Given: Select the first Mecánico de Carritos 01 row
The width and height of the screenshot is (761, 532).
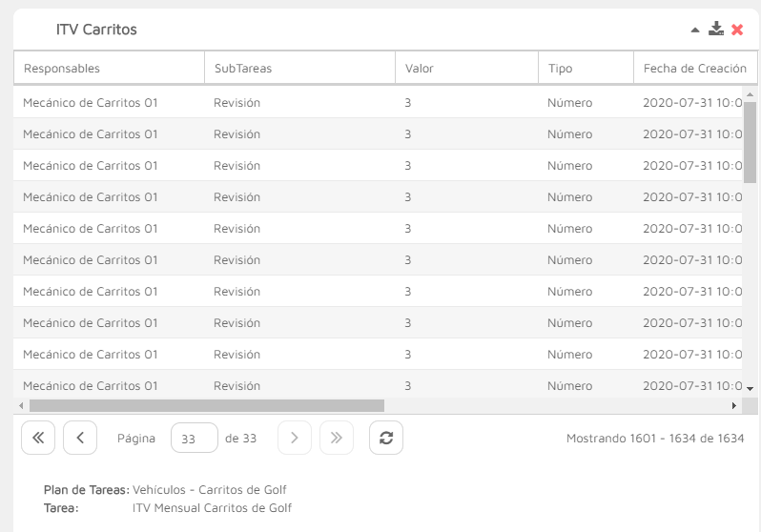Looking at the screenshot, I should click(x=91, y=103).
